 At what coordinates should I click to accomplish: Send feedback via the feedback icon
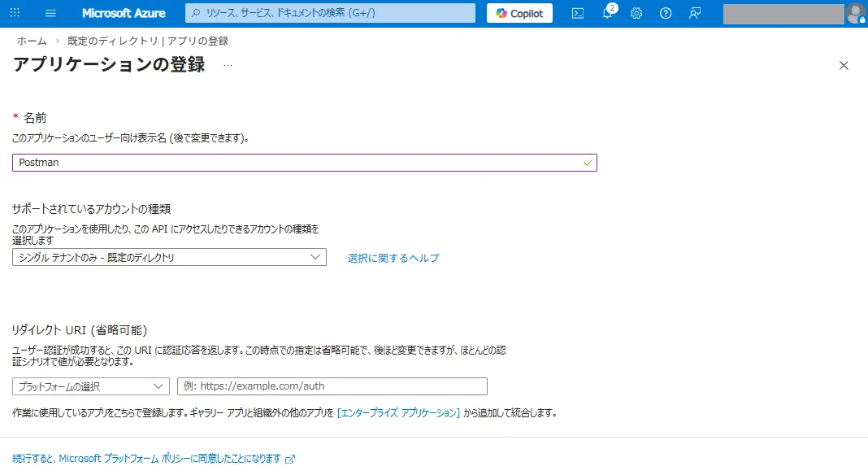[693, 12]
